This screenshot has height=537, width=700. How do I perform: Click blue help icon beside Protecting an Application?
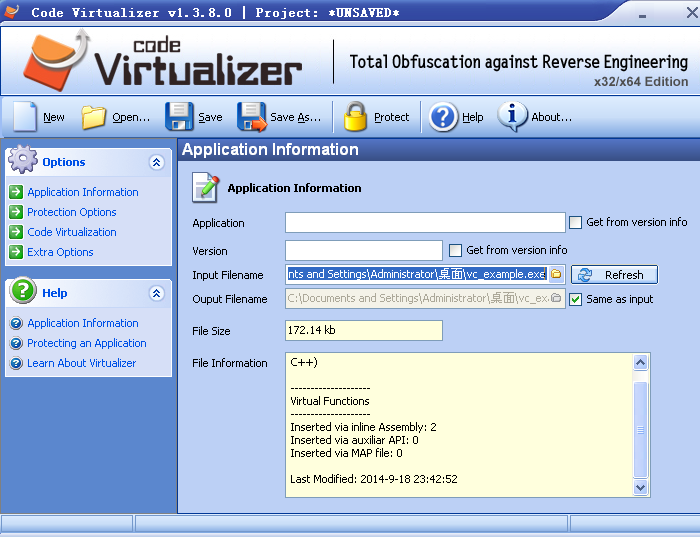[x=16, y=343]
